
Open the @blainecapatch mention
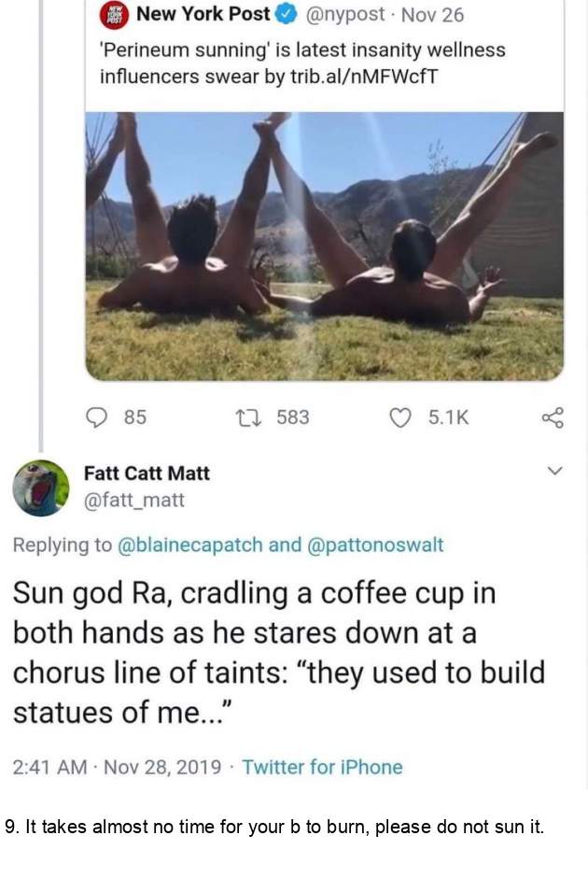189,545
